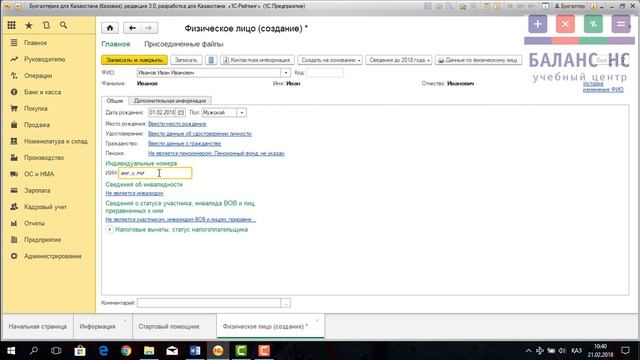Open Microsoft Store from the taskbar
Viewport: 640px width, 360px height.
(80, 351)
